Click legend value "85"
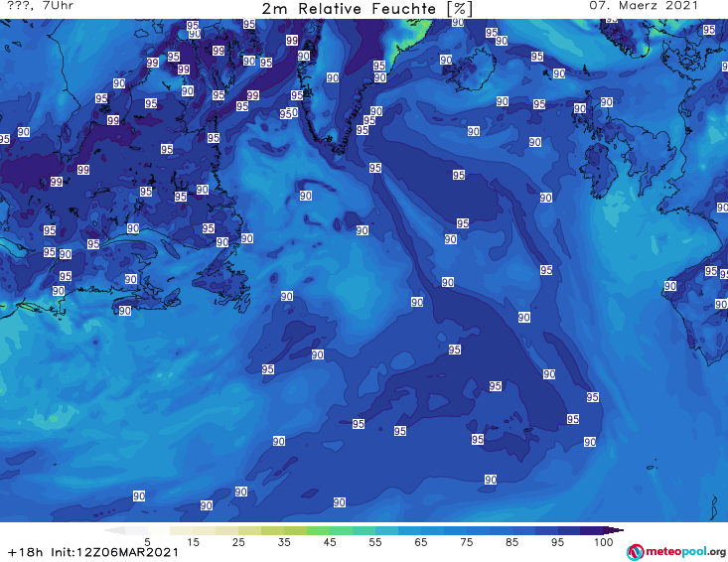 (511, 542)
